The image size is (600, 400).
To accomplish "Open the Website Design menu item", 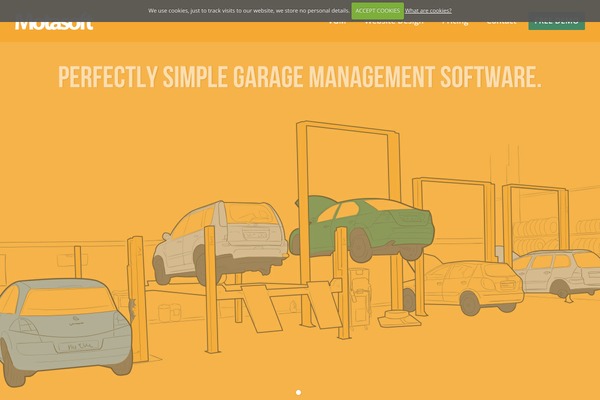I will click(x=394, y=23).
